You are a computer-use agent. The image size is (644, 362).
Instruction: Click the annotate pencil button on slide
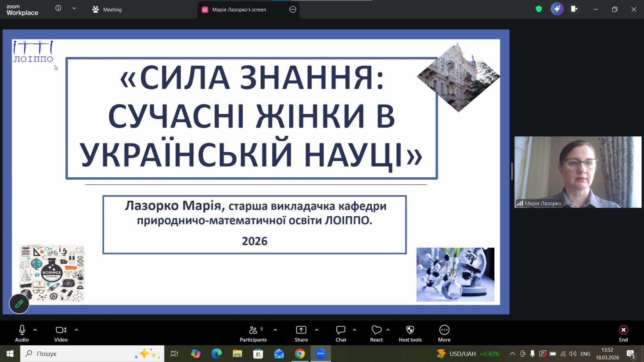point(19,304)
